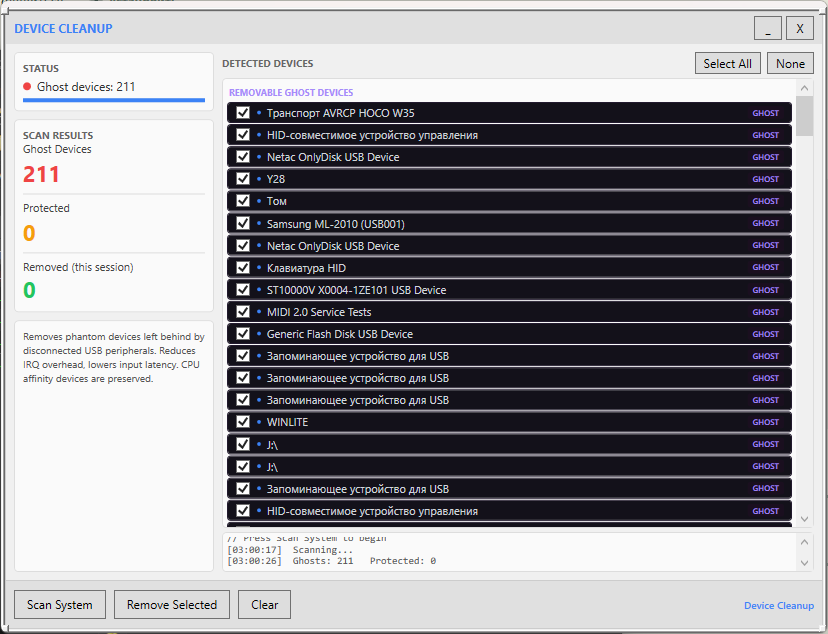Click GHOST tag on Generic Flash Disk row
This screenshot has width=828, height=634.
(x=765, y=334)
